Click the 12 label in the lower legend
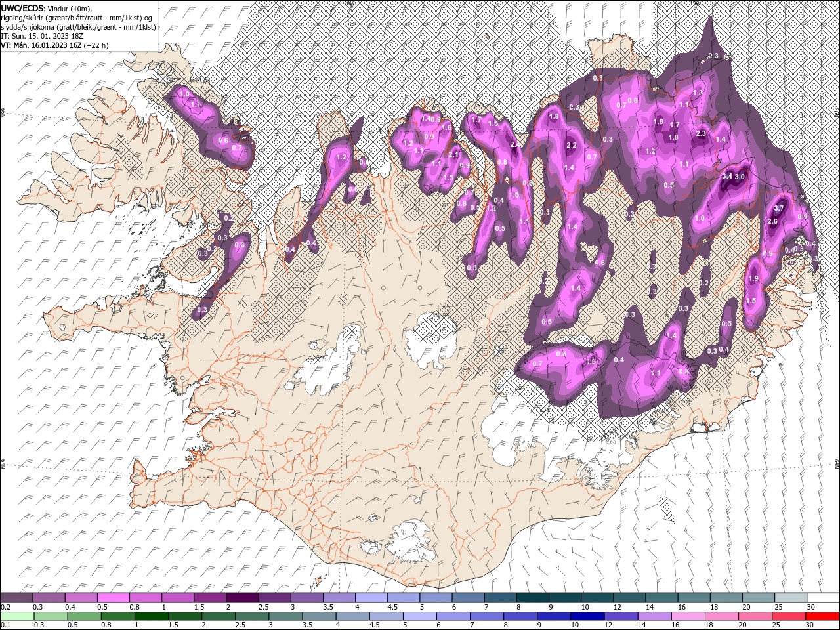 pyautogui.click(x=608, y=625)
